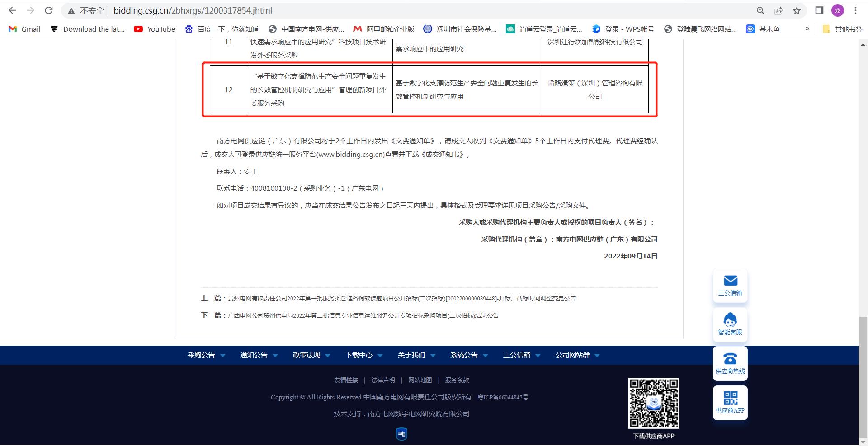Bookmark this page with the star
The image size is (868, 446).
click(x=797, y=10)
